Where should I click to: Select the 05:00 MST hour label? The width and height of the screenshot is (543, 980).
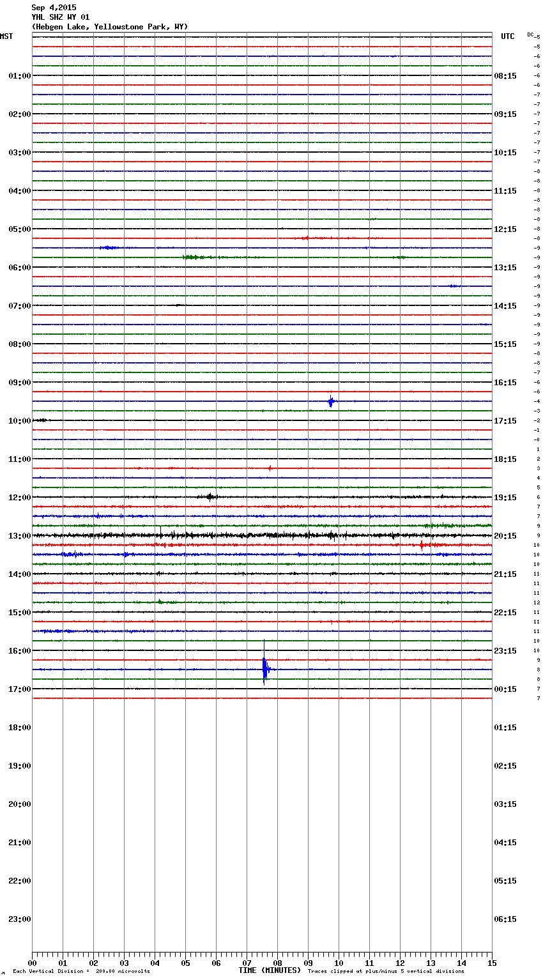[20, 229]
